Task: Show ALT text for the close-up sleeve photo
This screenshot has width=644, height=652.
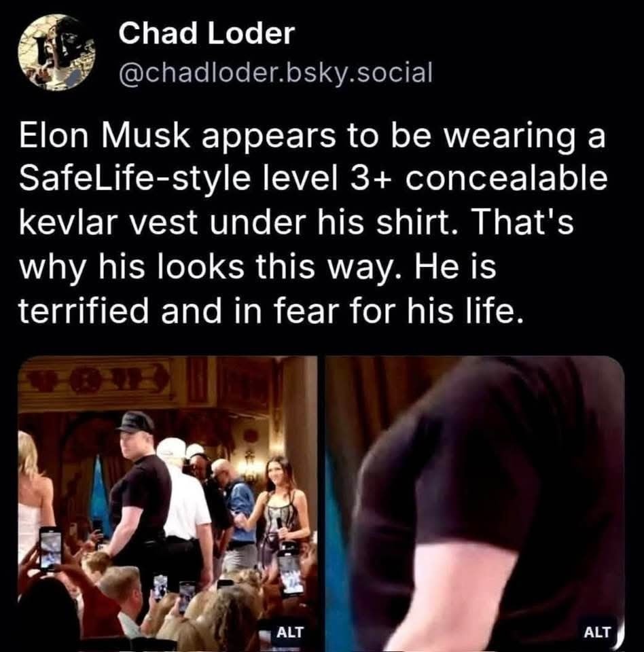Action: pos(597,632)
